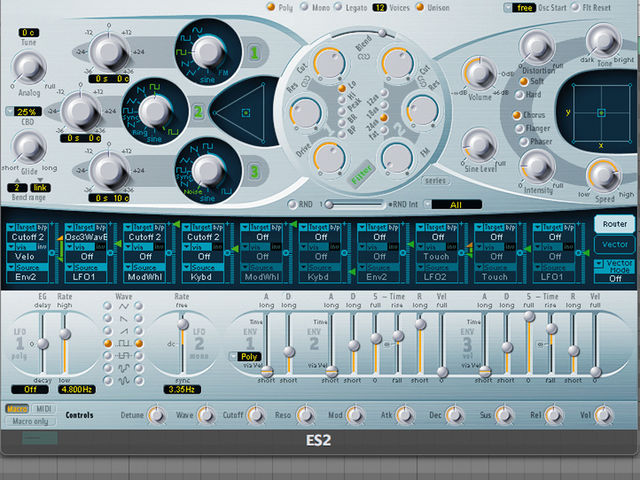Click the LFO 2 Rate slider handle
Image resolution: width=640 pixels, height=480 pixels.
(182, 324)
